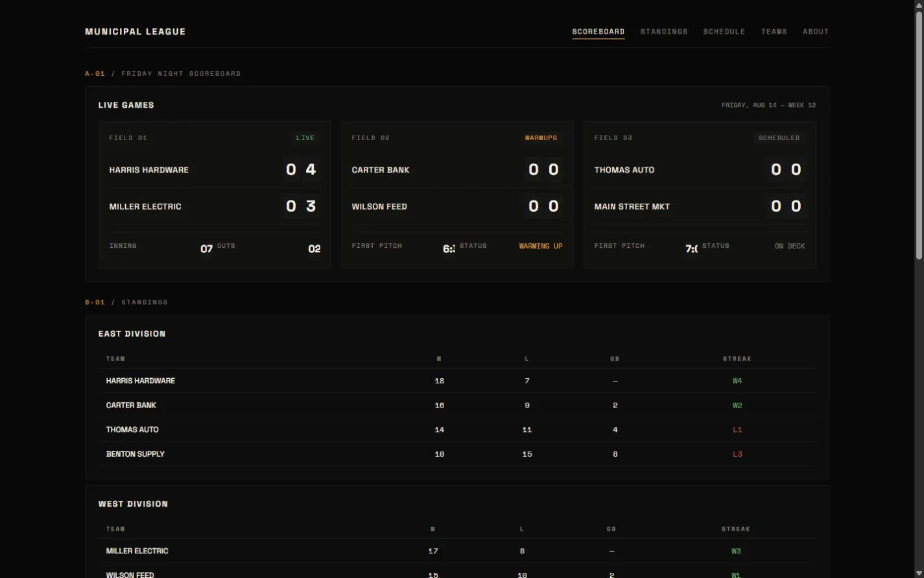This screenshot has width=924, height=578.
Task: Click the GB column header in East Division
Action: (615, 359)
